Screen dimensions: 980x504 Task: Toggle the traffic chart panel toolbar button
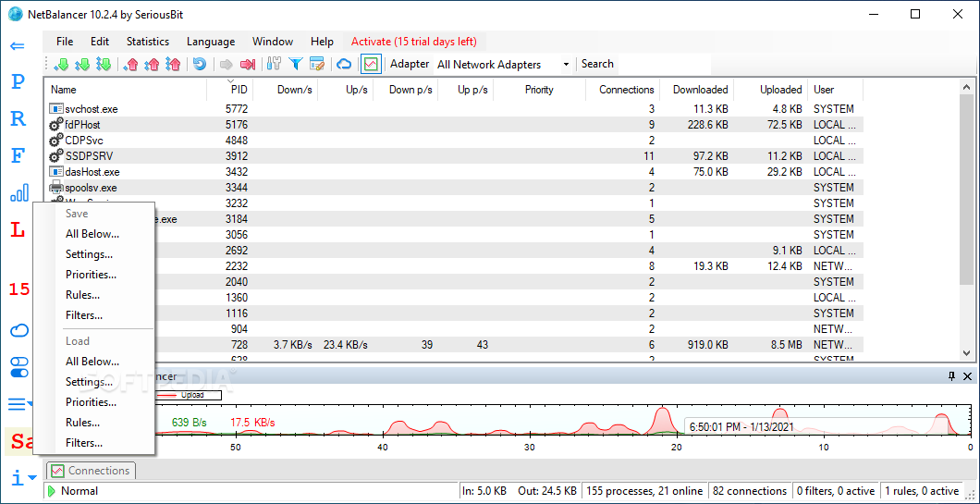pos(371,64)
